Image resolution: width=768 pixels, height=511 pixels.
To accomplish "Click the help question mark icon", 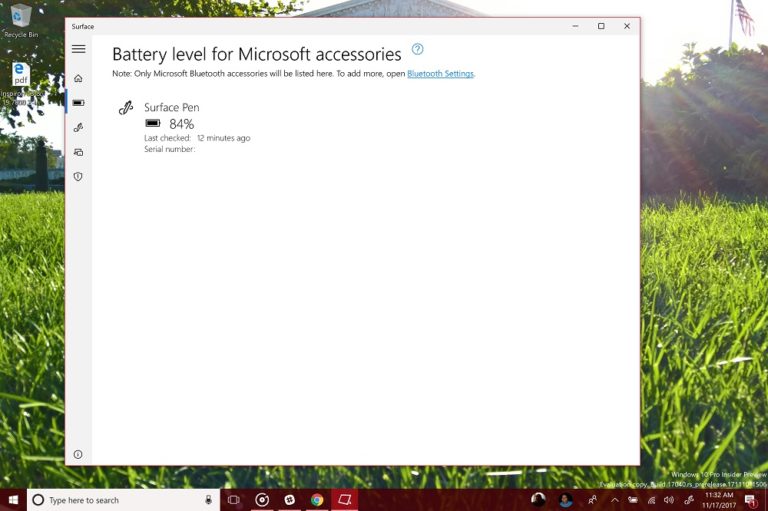I will pyautogui.click(x=417, y=49).
